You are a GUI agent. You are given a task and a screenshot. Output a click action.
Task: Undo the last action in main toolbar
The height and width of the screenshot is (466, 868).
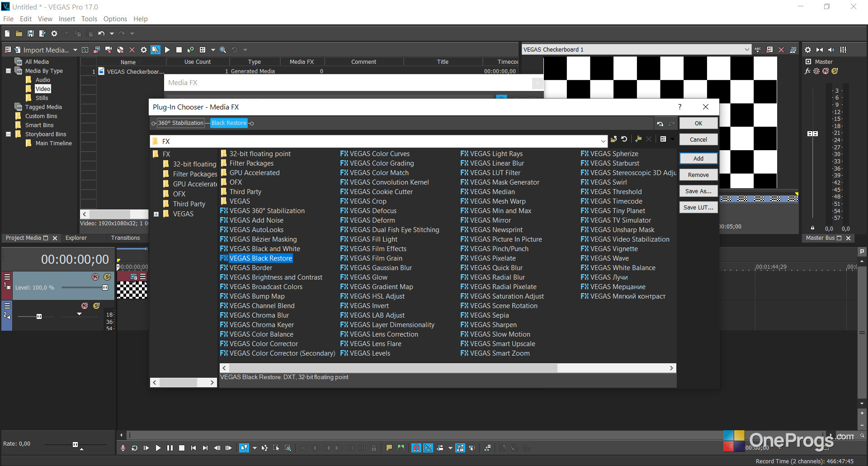tap(101, 33)
